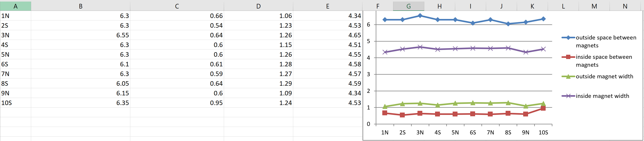Select red square data point at 10S

tap(543, 108)
